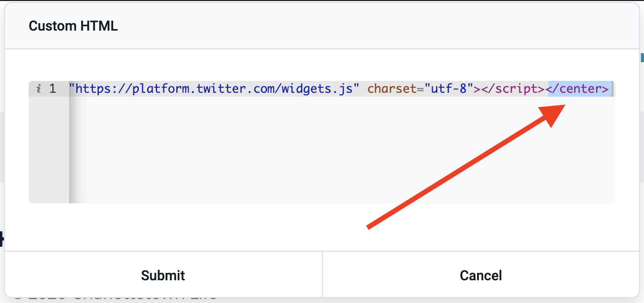The width and height of the screenshot is (644, 303).
Task: Click the charset attribute name
Action: click(393, 89)
